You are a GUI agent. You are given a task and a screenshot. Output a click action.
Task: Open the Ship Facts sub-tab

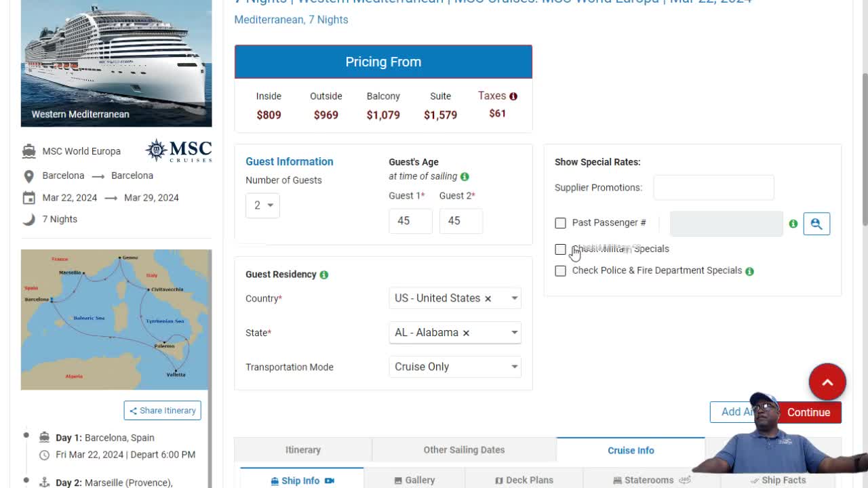coord(778,480)
